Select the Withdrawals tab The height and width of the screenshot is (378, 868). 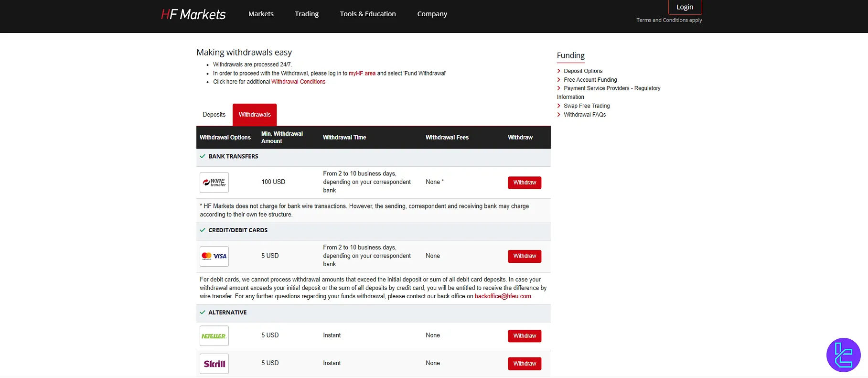[x=255, y=115]
